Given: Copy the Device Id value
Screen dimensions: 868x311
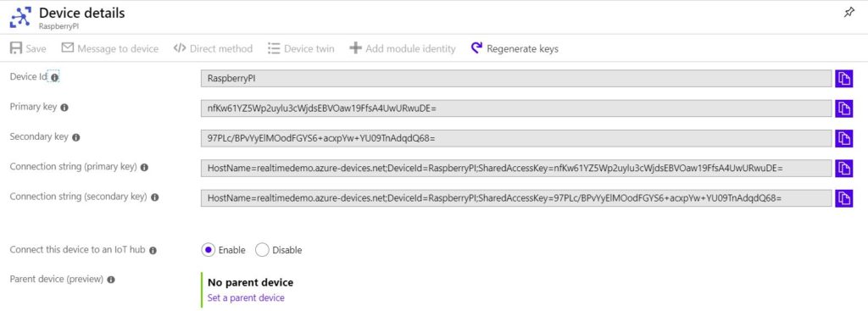Looking at the screenshot, I should 843,79.
